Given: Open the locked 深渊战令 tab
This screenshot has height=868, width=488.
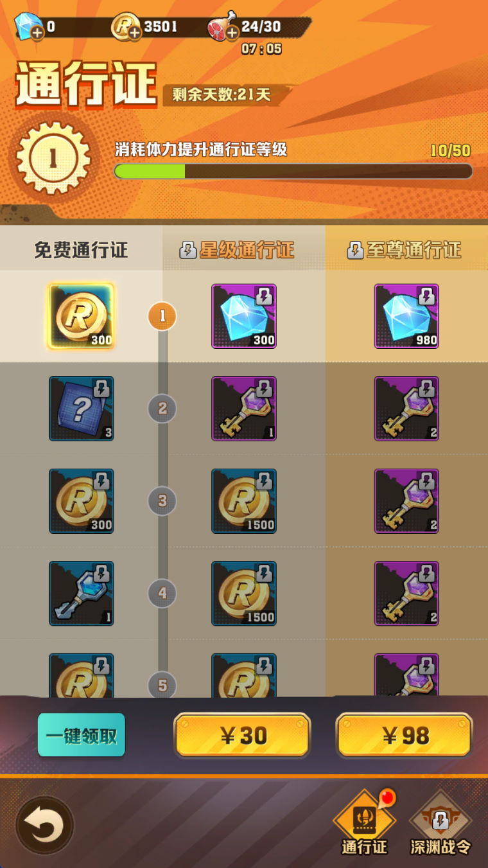Looking at the screenshot, I should pos(440,824).
